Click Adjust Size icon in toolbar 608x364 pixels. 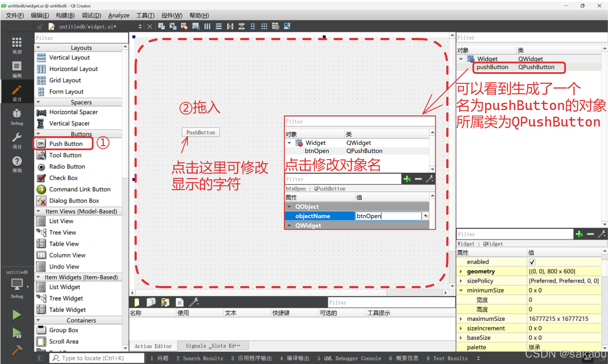287,27
